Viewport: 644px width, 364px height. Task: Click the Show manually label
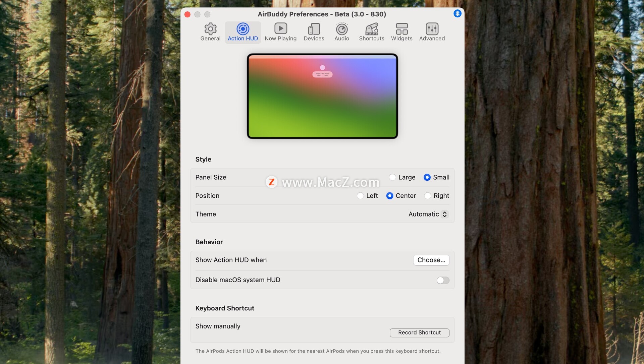(x=218, y=326)
